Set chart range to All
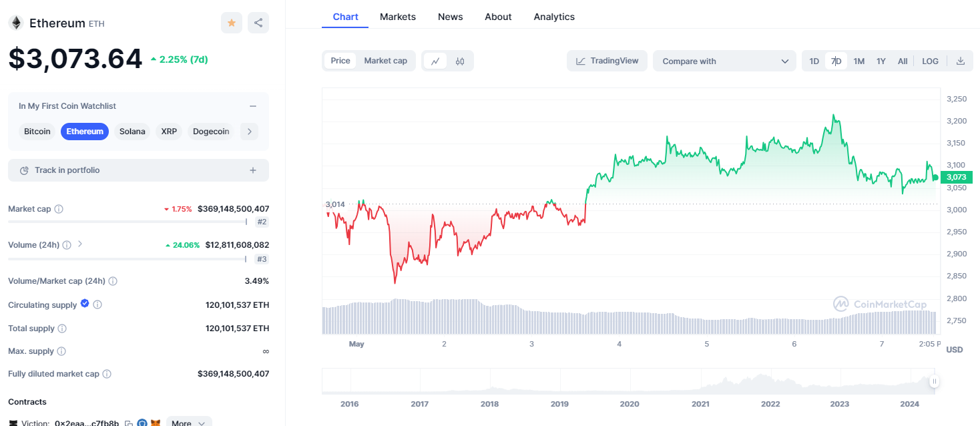980x426 pixels. [903, 61]
